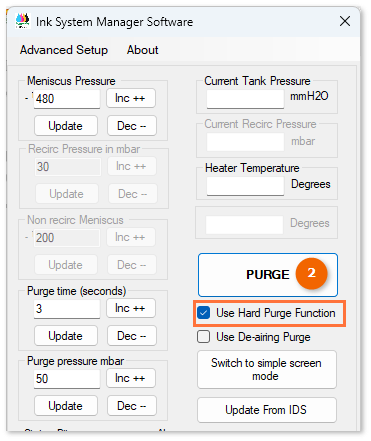Click the orange step 2 marker

click(311, 273)
